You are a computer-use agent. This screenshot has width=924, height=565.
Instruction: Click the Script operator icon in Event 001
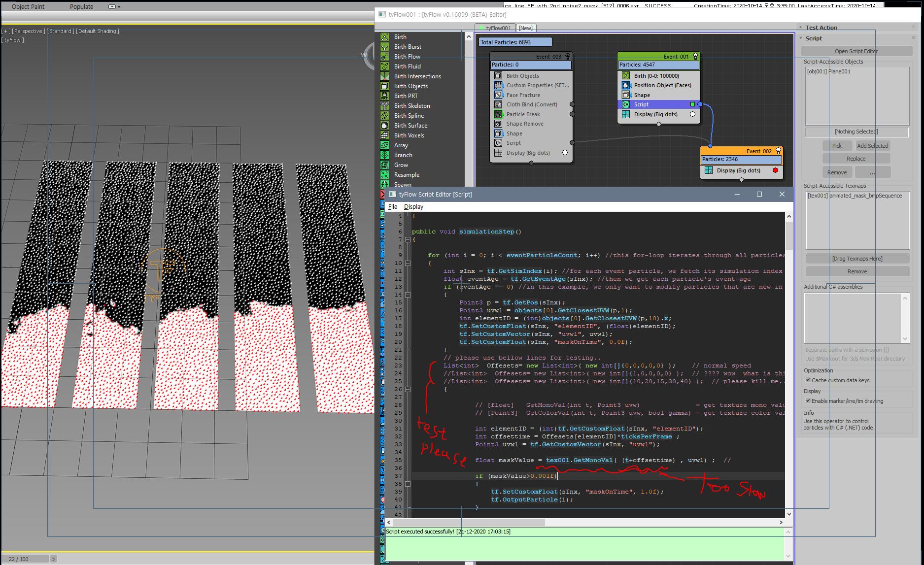(626, 104)
